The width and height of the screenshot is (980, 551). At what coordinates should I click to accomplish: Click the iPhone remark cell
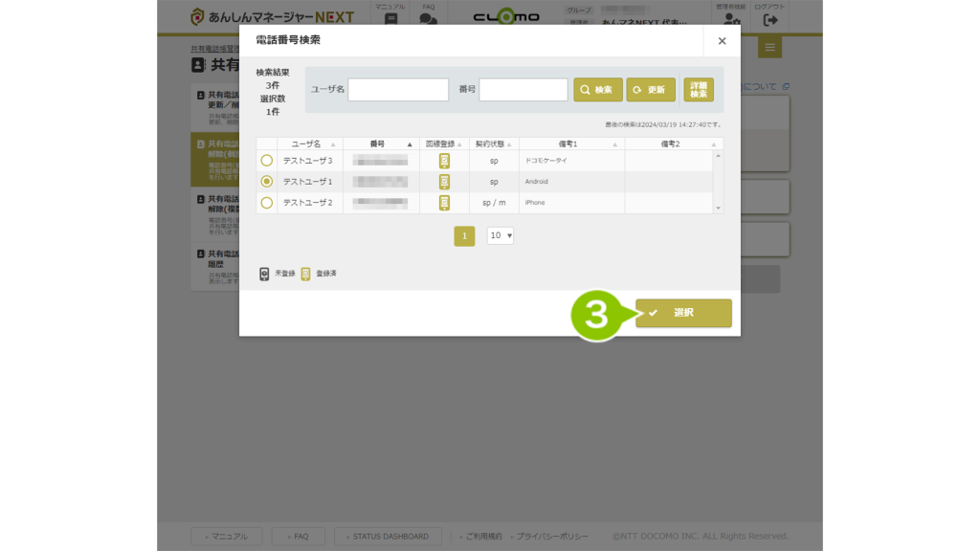click(x=571, y=203)
